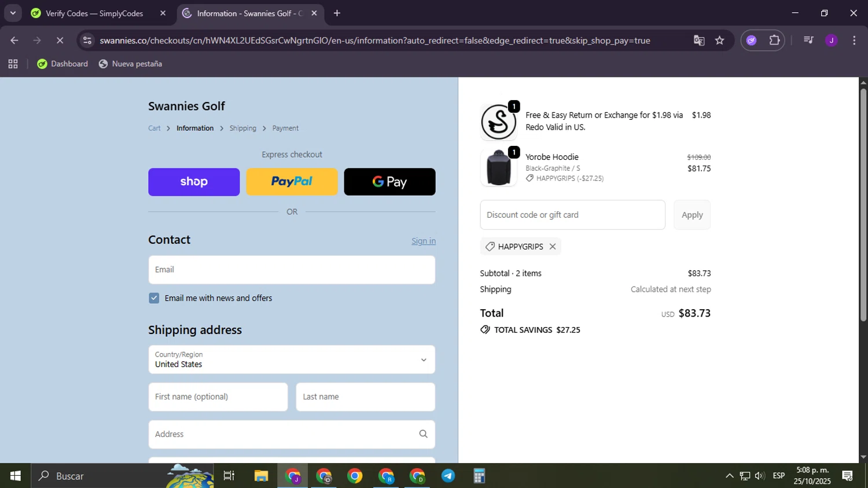Open the network tray icon
Screen dimensions: 868x488
(x=745, y=476)
